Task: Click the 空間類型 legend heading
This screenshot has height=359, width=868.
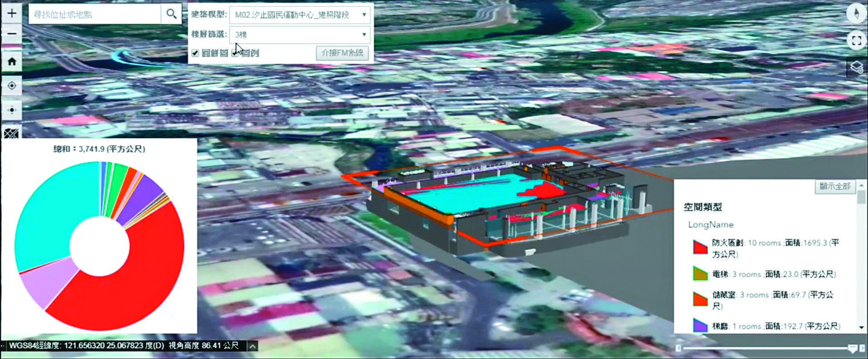Action: tap(703, 207)
